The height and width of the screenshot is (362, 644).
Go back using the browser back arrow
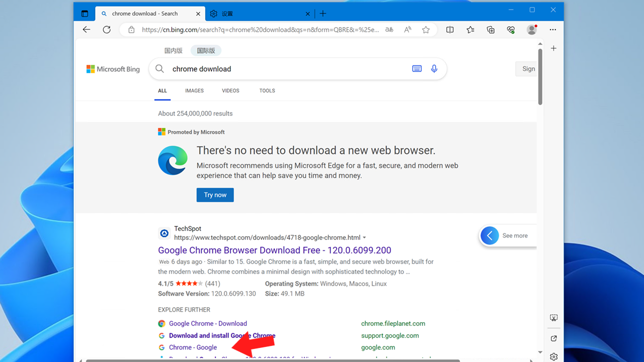click(x=87, y=30)
